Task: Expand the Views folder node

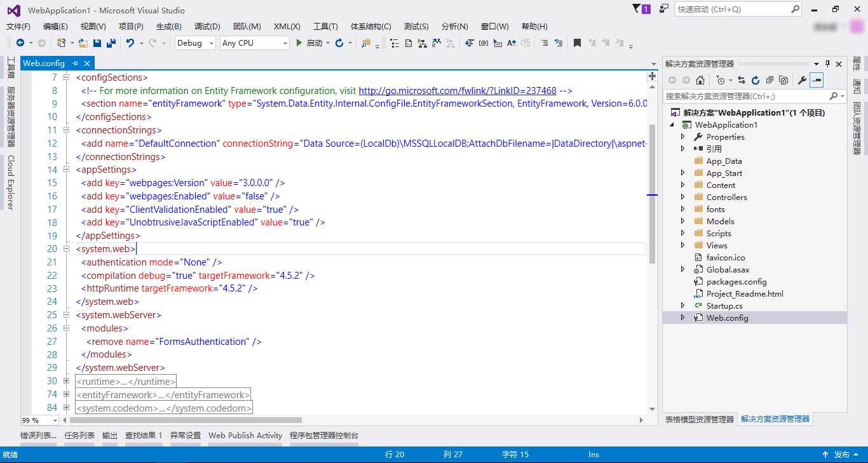Action: [683, 245]
